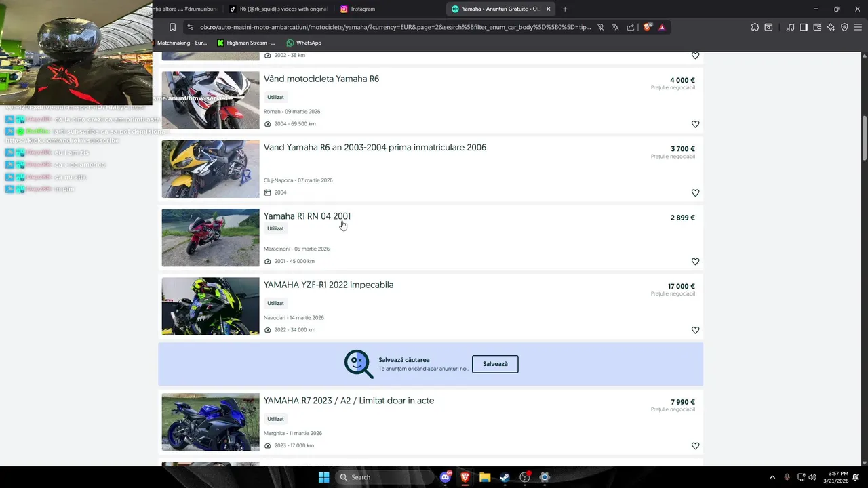Open yellow Yamaha R6 thumbnail image

210,169
